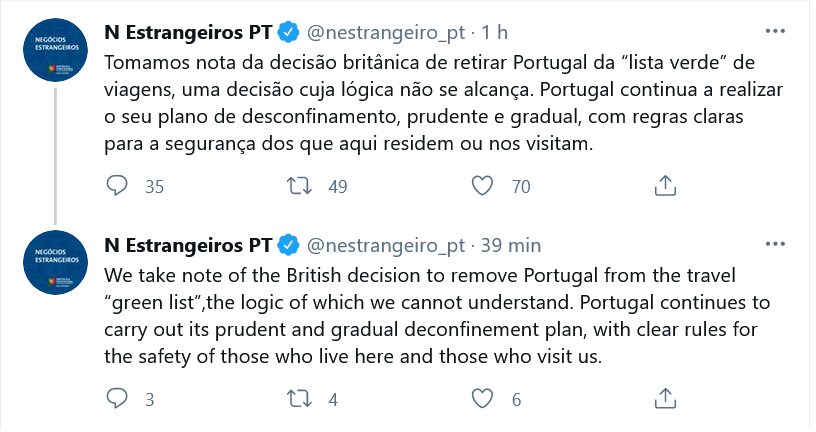Open the "1 h" timestamp of first tweet
The image size is (816, 432).
494,33
